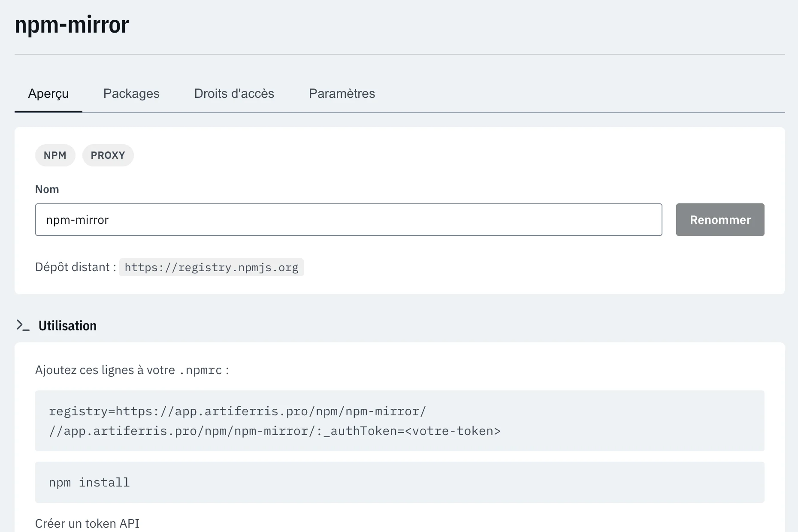The height and width of the screenshot is (532, 798).
Task: Click the Utilisation section heading
Action: pos(67,326)
